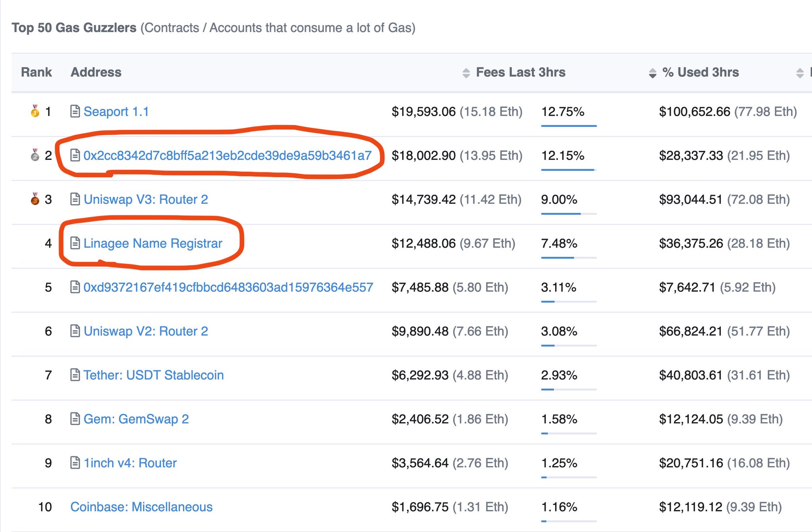This screenshot has width=812, height=532.
Task: Open 1inch v4: Router link
Action: point(130,463)
